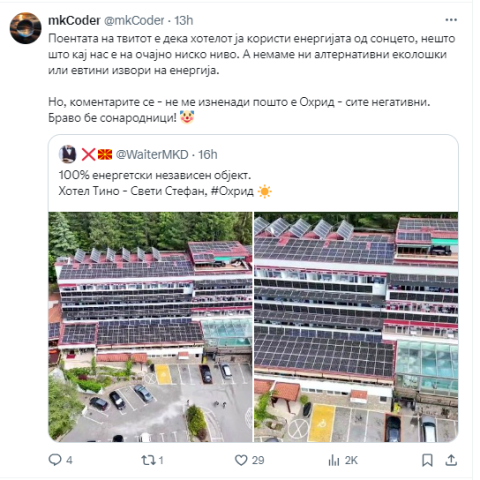
Task: Open the #Охрид hashtag
Action: point(232,191)
